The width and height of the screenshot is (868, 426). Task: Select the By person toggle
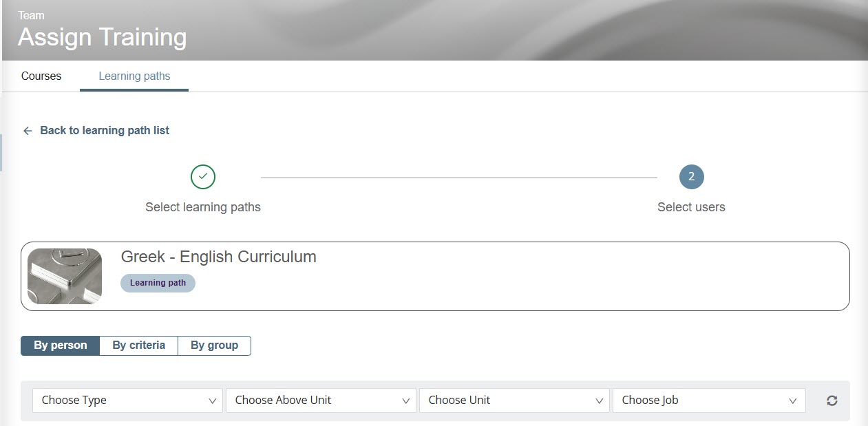coord(61,345)
